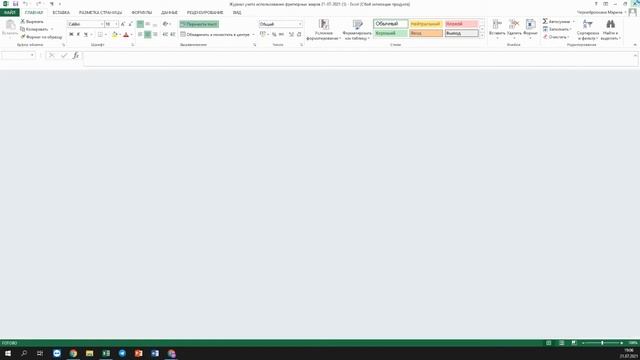Viewport: 640px width, 360px height.
Task: Open Форматировать как таблицу dropdown
Action: tap(357, 29)
